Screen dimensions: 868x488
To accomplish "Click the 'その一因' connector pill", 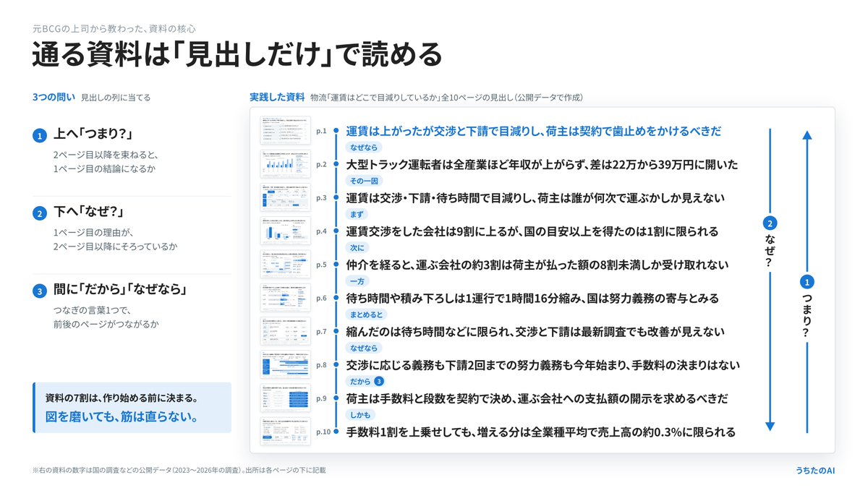I will [363, 181].
